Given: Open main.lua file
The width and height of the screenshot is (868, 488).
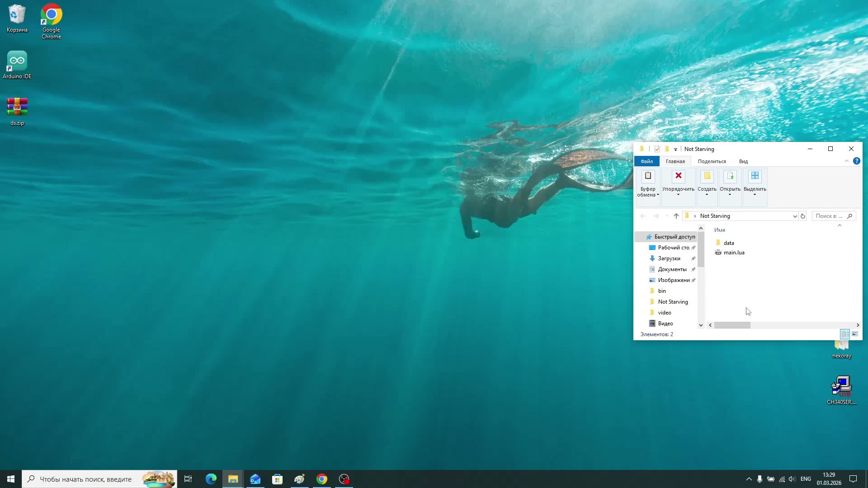Looking at the screenshot, I should point(733,253).
